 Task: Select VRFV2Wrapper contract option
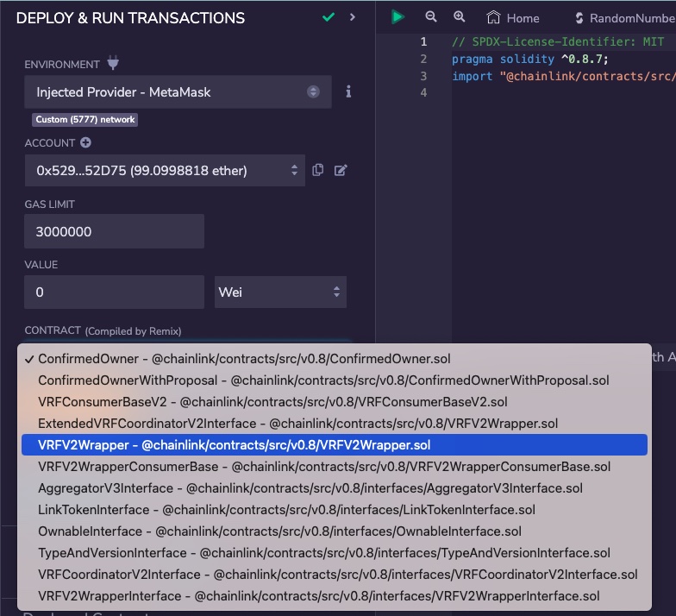(235, 445)
